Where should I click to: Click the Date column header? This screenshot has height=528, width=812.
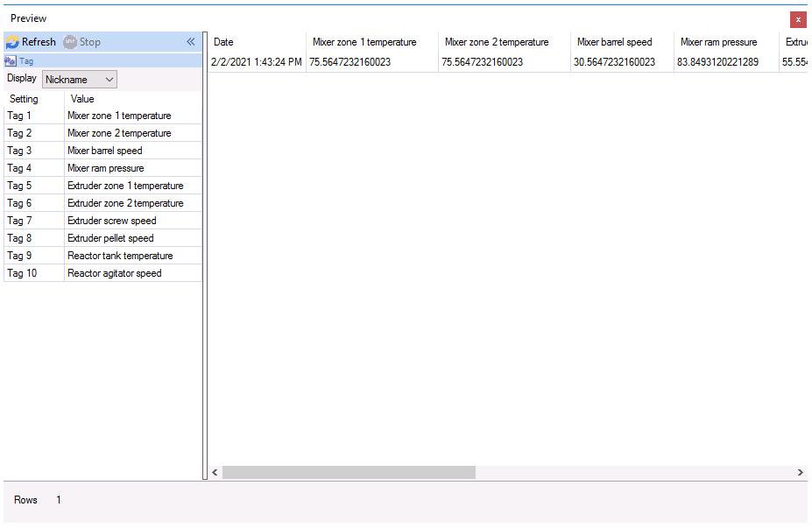coord(257,42)
